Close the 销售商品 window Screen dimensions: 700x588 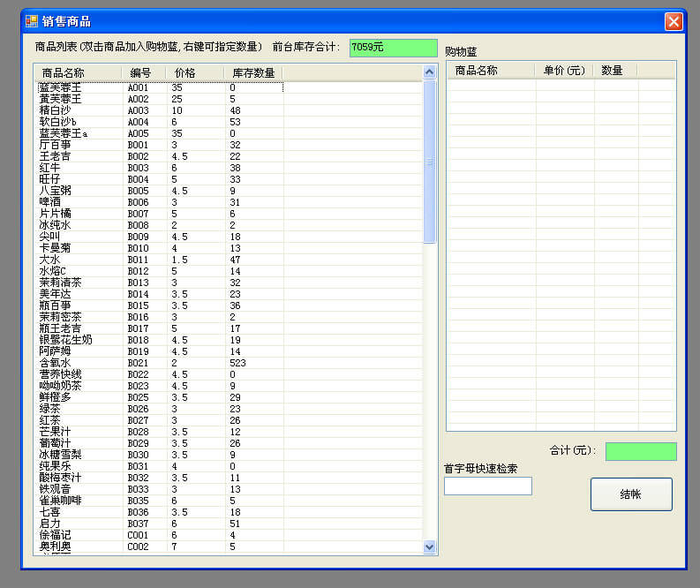pos(674,21)
